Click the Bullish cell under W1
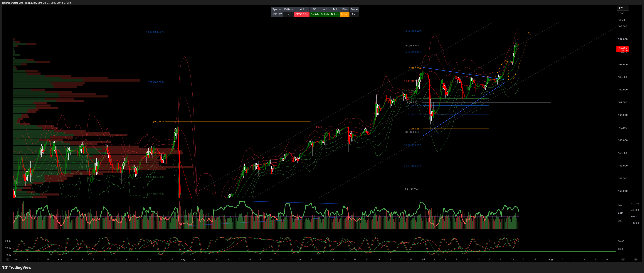Image resolution: width=644 pixels, height=273 pixels. [325, 14]
